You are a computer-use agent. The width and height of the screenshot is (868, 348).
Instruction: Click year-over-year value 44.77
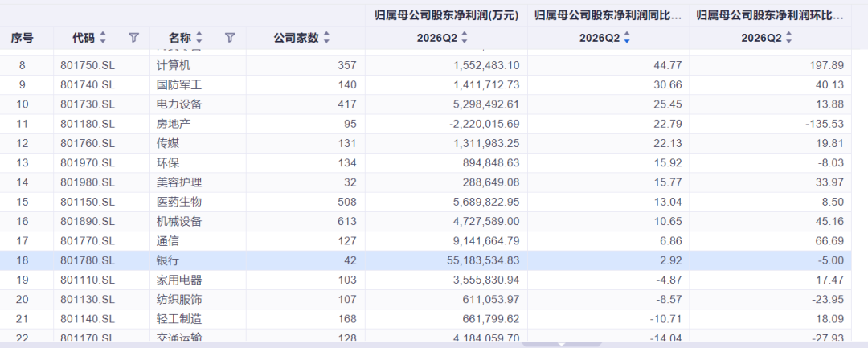(669, 65)
